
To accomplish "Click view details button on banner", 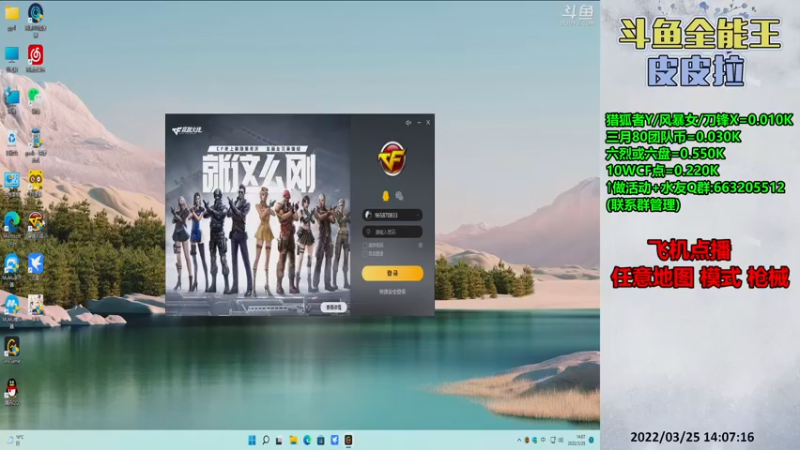I will click(x=334, y=307).
